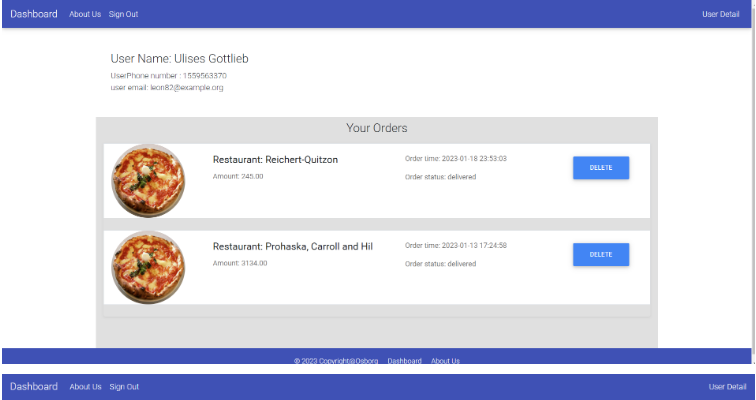
Task: Click Order time 2023-01-13 17:24:58
Action: pos(456,245)
